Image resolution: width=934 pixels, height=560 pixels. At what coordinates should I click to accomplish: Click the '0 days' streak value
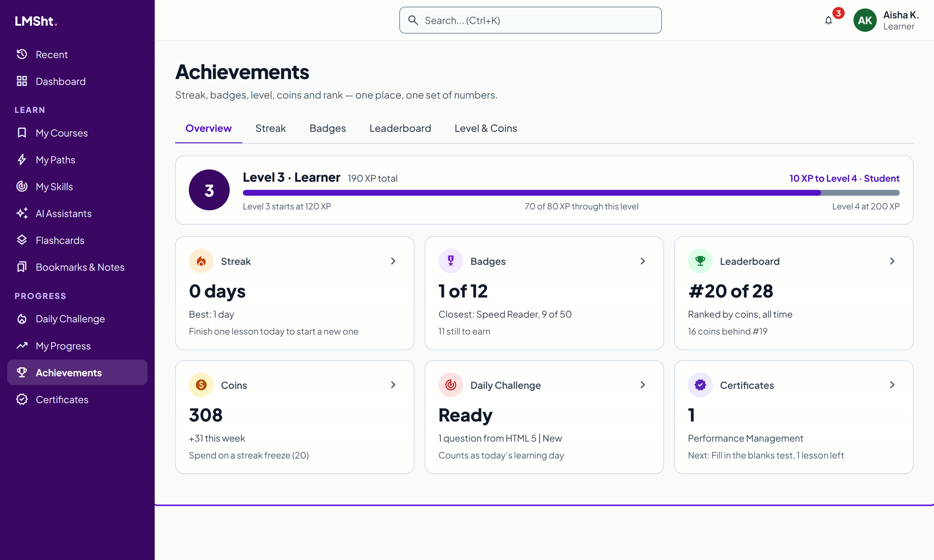(x=217, y=291)
